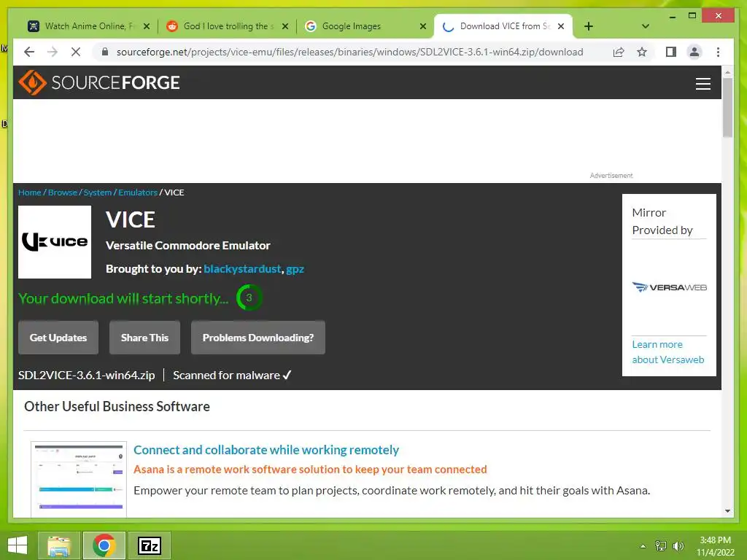Open Connect and collaborate Asana link
The width and height of the screenshot is (747, 560).
266,449
